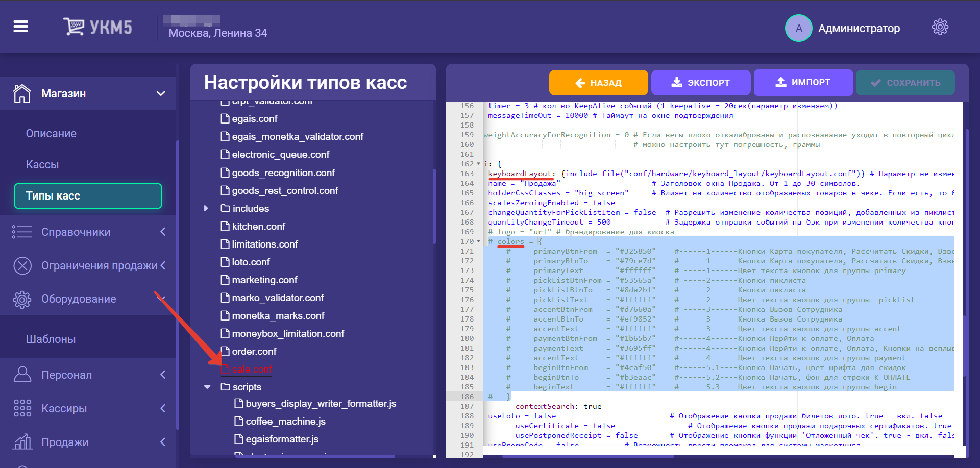Click the file icon of loto.conf
The height and width of the screenshot is (468, 980).
(x=225, y=262)
